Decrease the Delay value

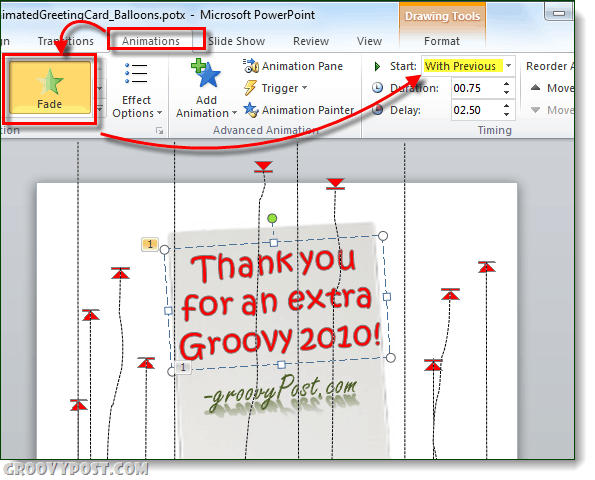pyautogui.click(x=507, y=114)
